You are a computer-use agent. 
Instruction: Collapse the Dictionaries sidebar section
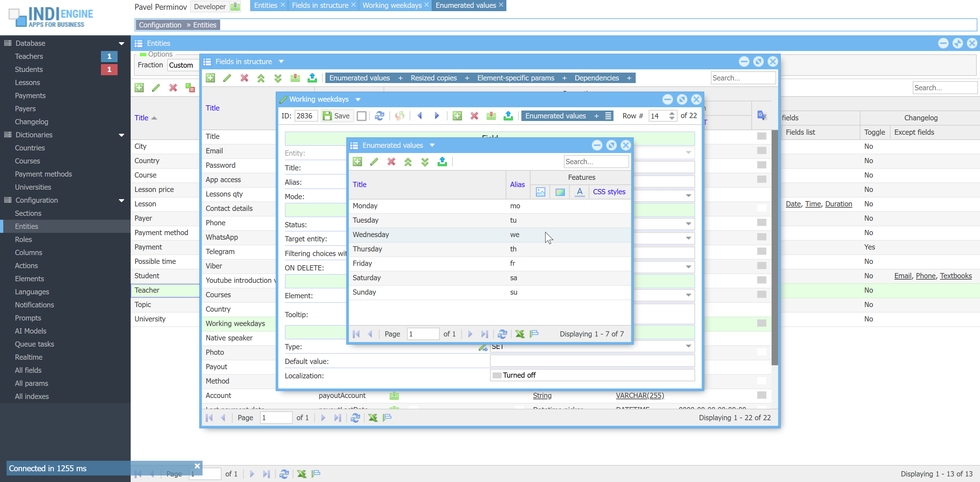pyautogui.click(x=122, y=135)
